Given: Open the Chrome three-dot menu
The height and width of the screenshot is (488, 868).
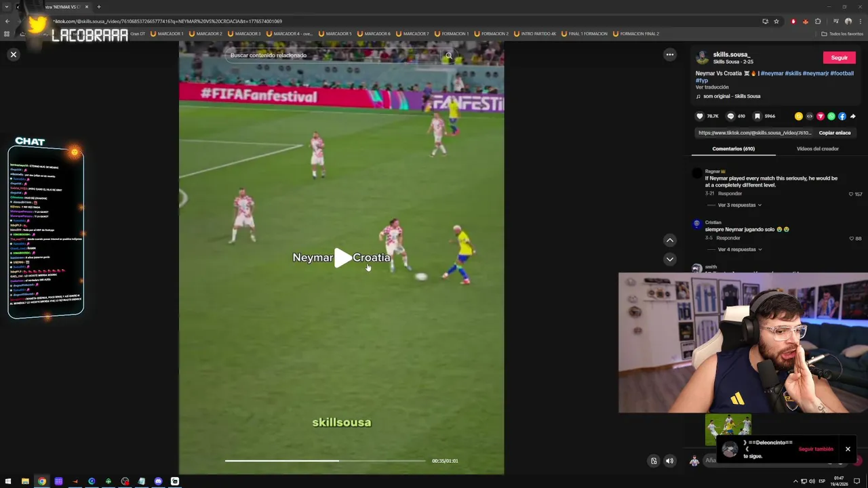Looking at the screenshot, I should pyautogui.click(x=860, y=21).
